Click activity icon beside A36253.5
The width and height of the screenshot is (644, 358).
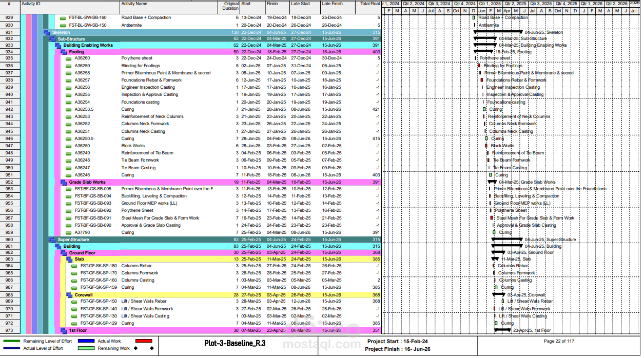(x=69, y=109)
